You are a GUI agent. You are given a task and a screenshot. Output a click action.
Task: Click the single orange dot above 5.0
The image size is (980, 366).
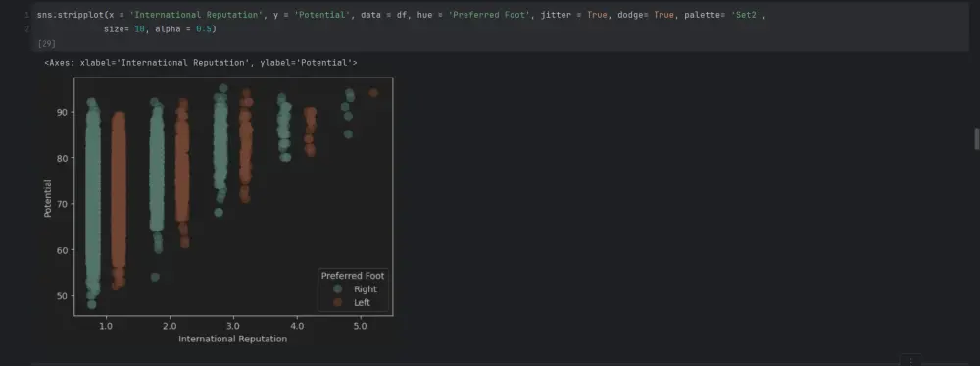click(373, 92)
